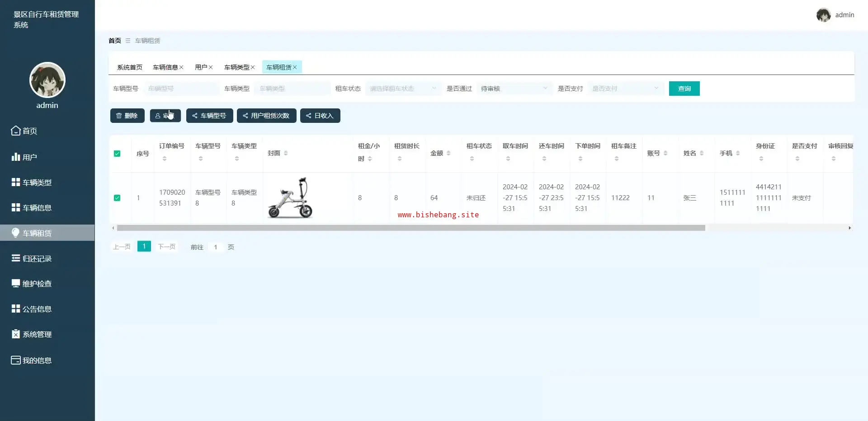Click the 首页 breadcrumb link
The image size is (868, 421).
115,41
